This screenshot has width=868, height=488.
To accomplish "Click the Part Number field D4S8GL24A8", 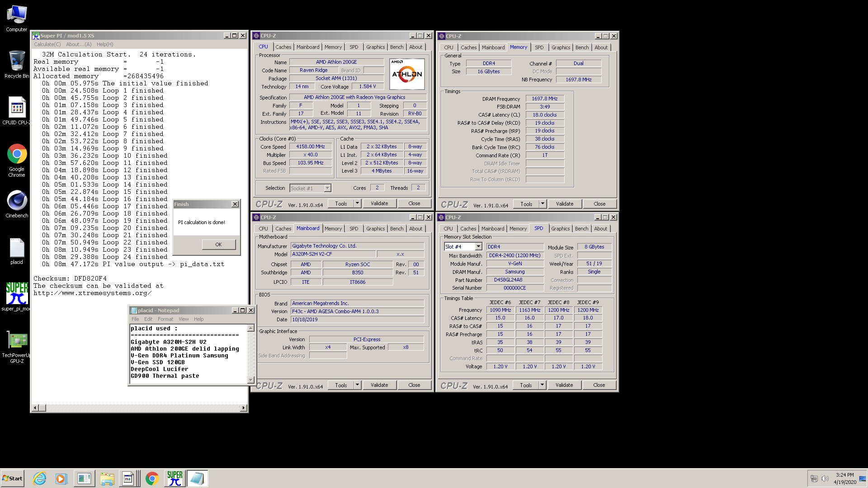I will pos(515,280).
